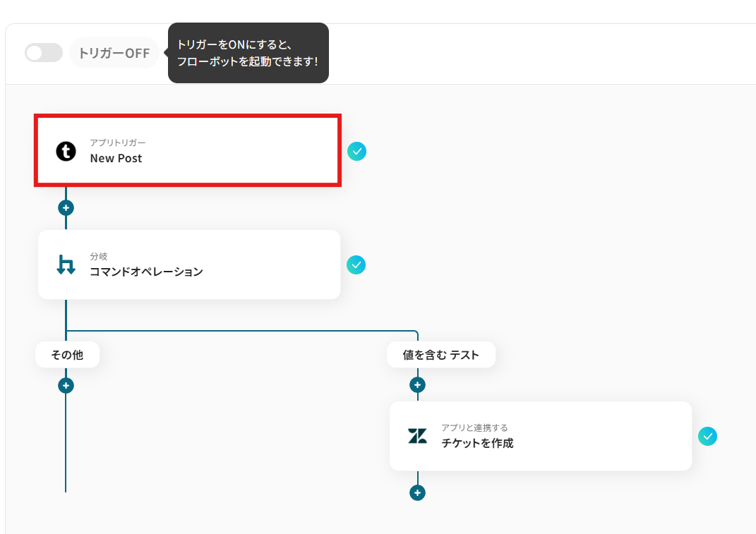Click the checkmark next to コマンドオペレーション

point(356,265)
